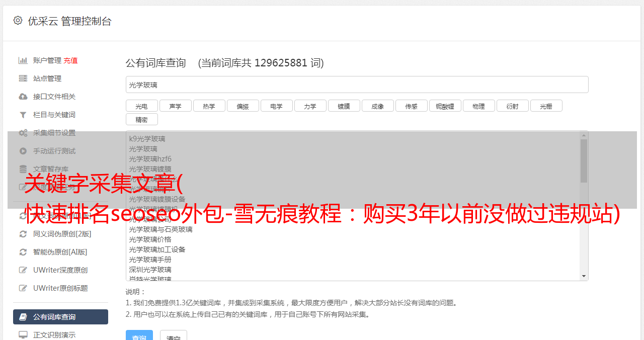Screen dimensions: 644x340
Task: Click the gears icon for 采集细节设置
Action: pos(23,133)
